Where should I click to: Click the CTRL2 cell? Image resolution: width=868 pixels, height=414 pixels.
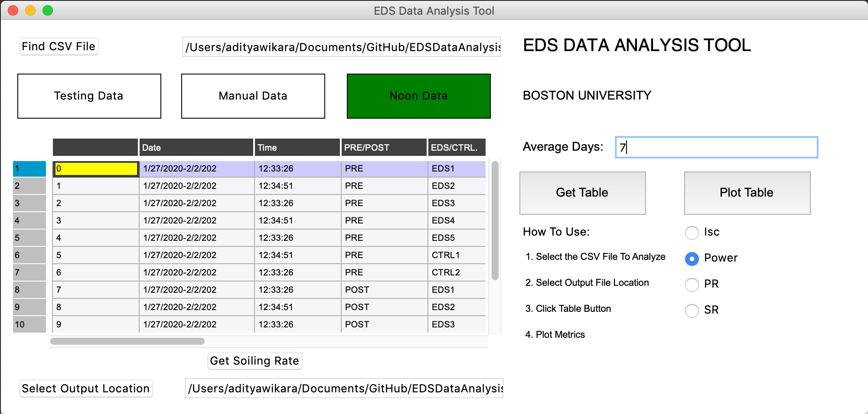click(457, 272)
